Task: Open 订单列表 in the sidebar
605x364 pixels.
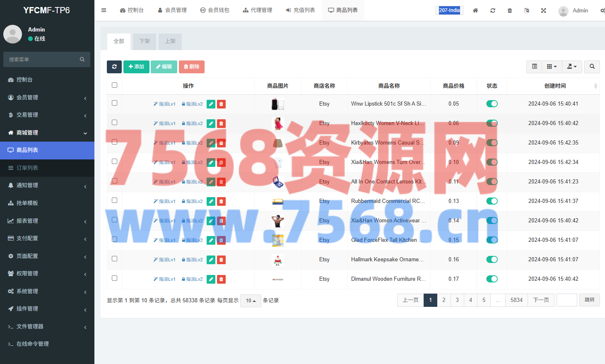Action: click(27, 168)
